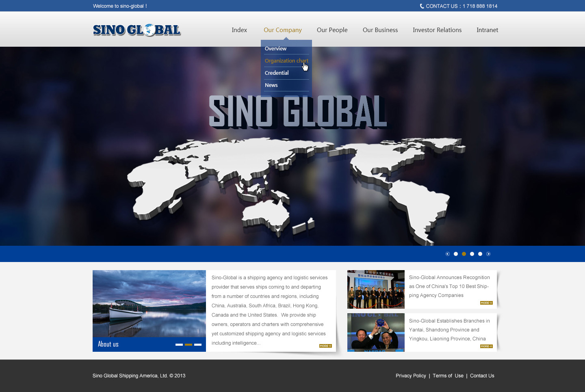Open the Our People menu
585x392 pixels.
332,30
